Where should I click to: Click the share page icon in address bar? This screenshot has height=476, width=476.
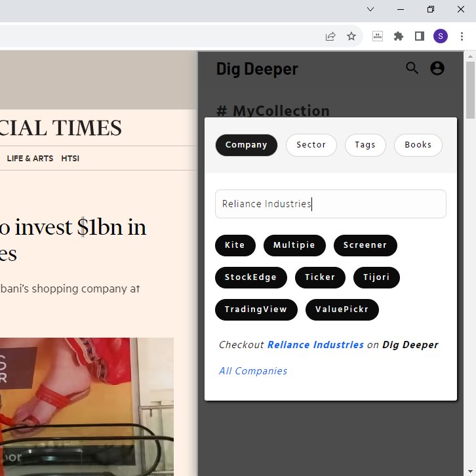[330, 37]
